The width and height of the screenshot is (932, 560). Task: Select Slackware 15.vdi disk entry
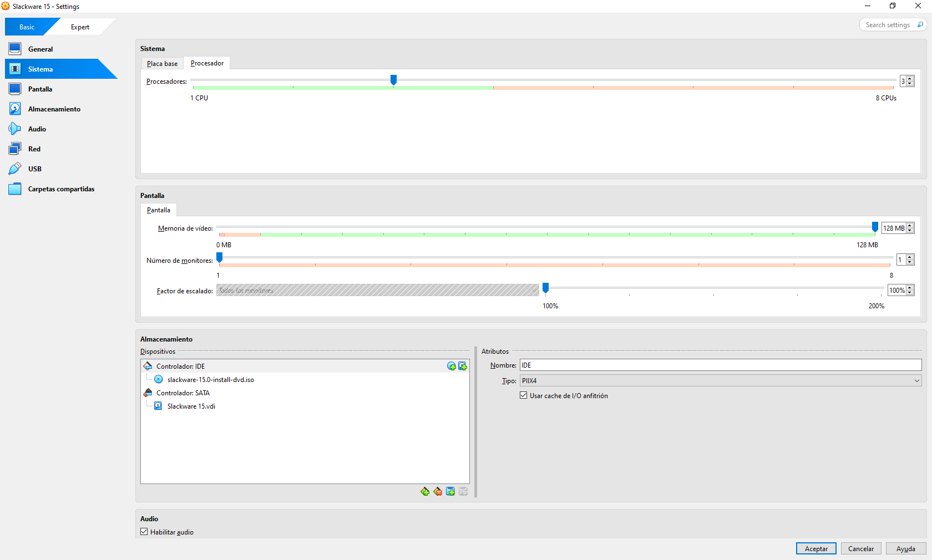click(x=305, y=406)
